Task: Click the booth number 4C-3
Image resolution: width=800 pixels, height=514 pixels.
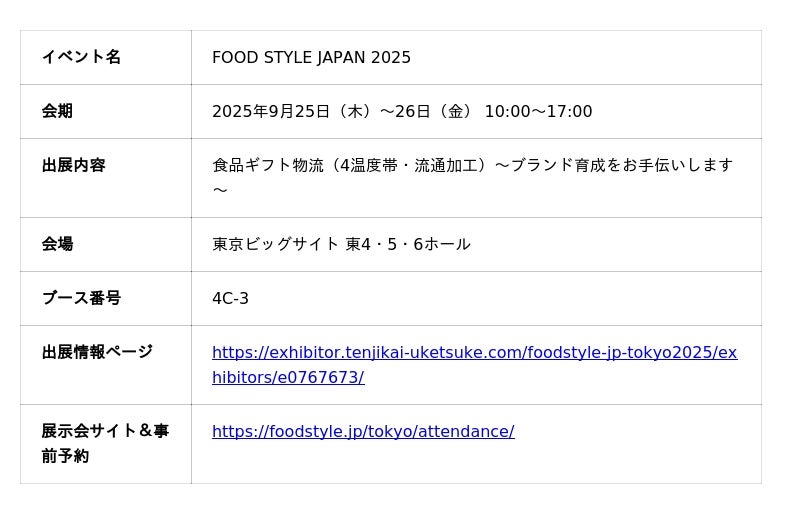Action: 230,298
